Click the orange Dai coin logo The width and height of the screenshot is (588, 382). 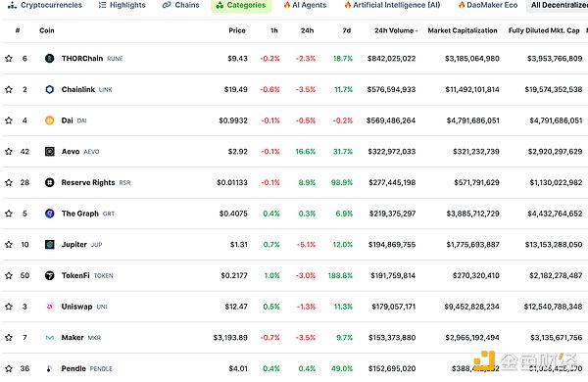coord(50,120)
